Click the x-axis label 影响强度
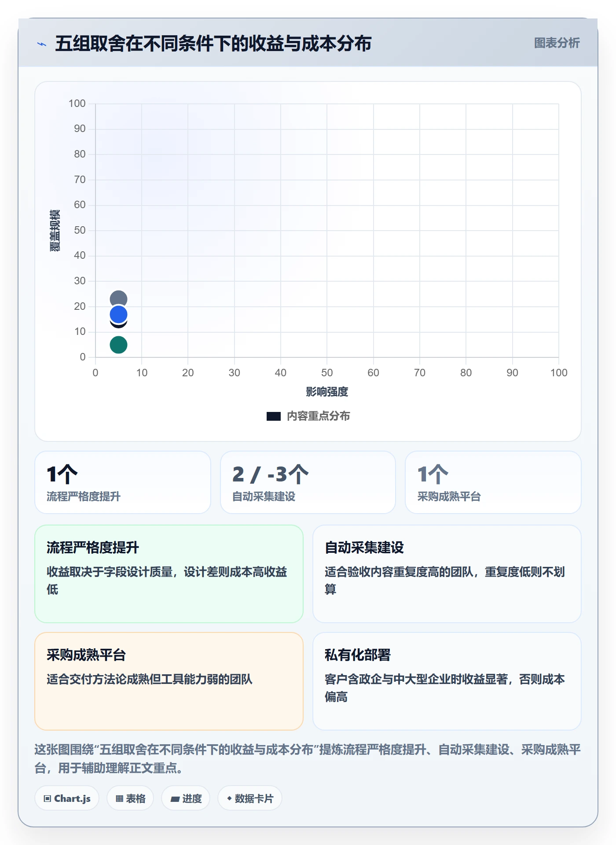The image size is (616, 845). coord(327,392)
